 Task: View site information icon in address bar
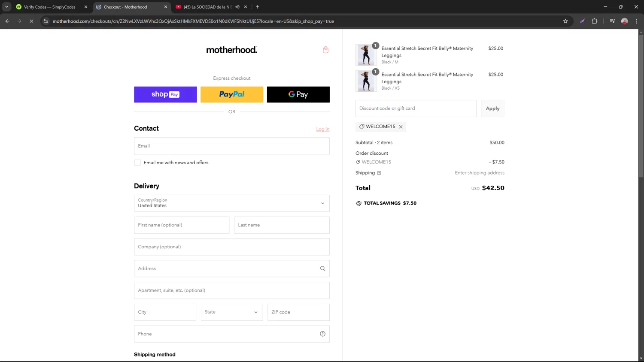tap(46, 21)
